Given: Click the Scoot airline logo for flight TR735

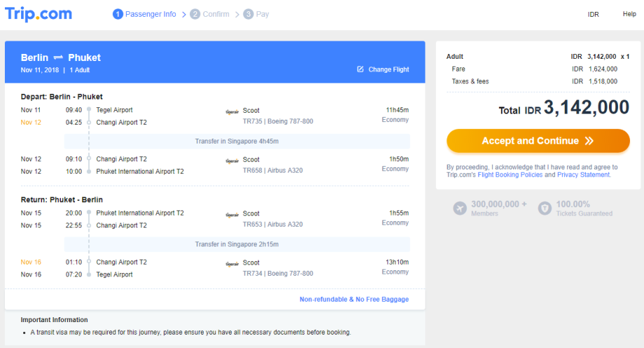Looking at the screenshot, I should 232,111.
